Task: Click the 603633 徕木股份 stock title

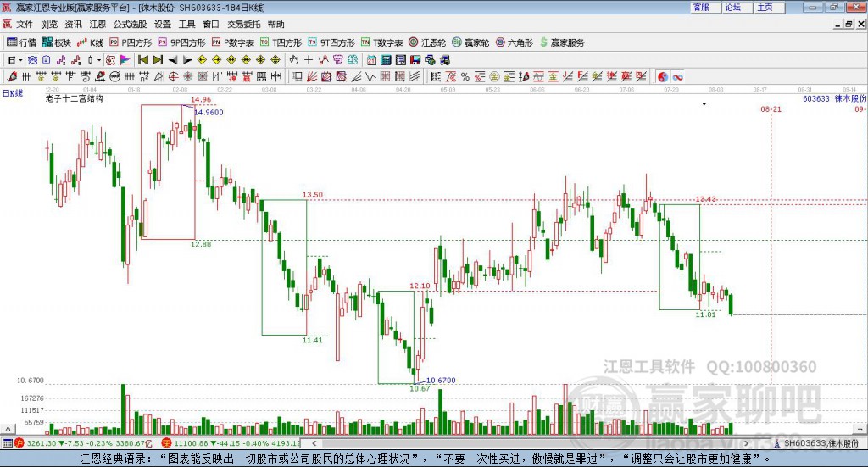Action: 834,98
